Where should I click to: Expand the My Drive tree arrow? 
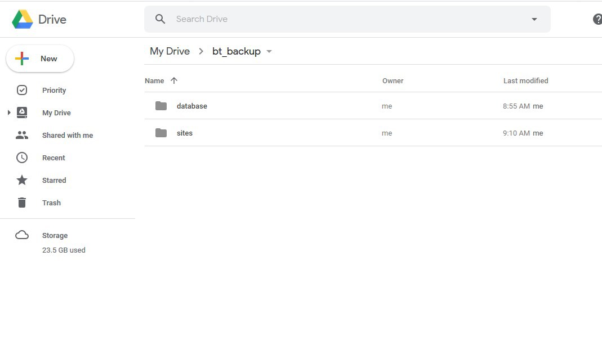click(9, 113)
